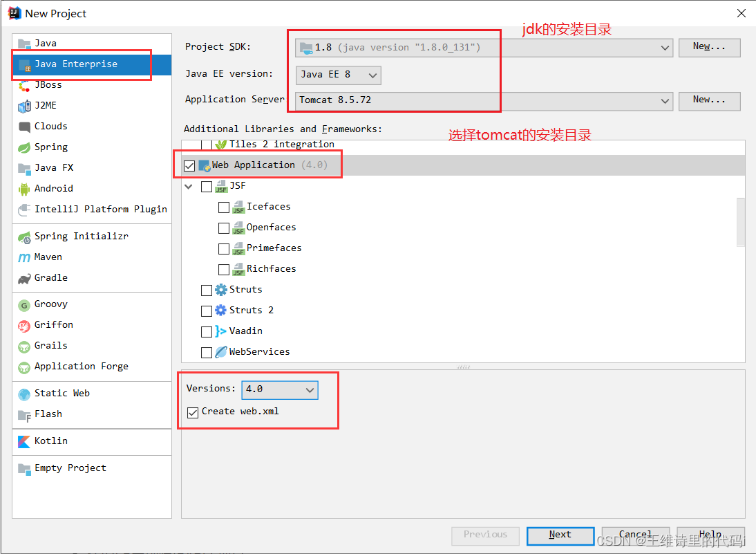Select Maven project type

coord(92,257)
